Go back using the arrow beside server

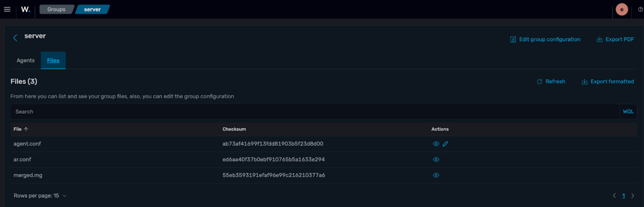(x=15, y=38)
